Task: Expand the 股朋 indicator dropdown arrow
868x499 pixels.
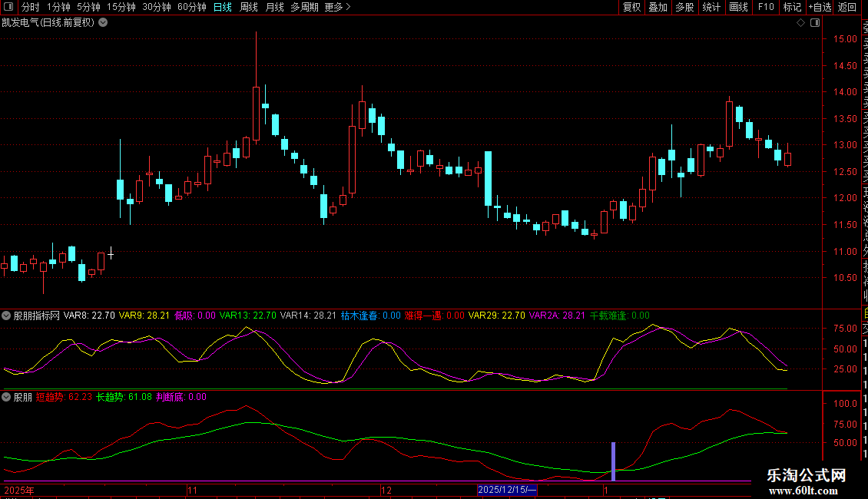Action: coord(6,398)
